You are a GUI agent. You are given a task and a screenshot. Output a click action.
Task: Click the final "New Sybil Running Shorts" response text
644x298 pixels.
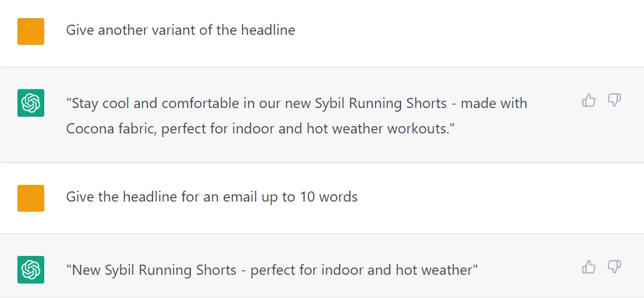tap(272, 270)
